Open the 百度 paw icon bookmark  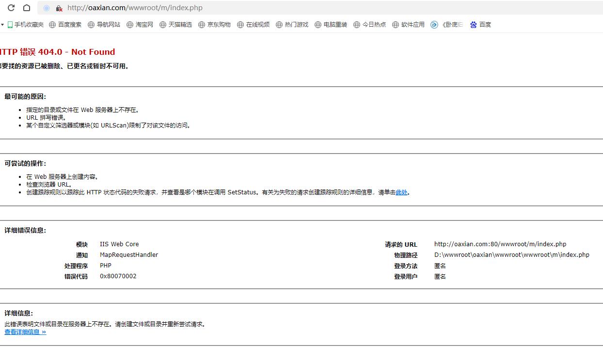480,25
